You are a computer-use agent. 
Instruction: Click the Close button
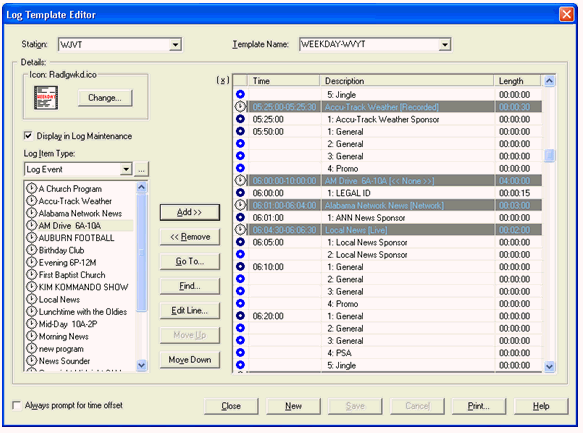(231, 406)
